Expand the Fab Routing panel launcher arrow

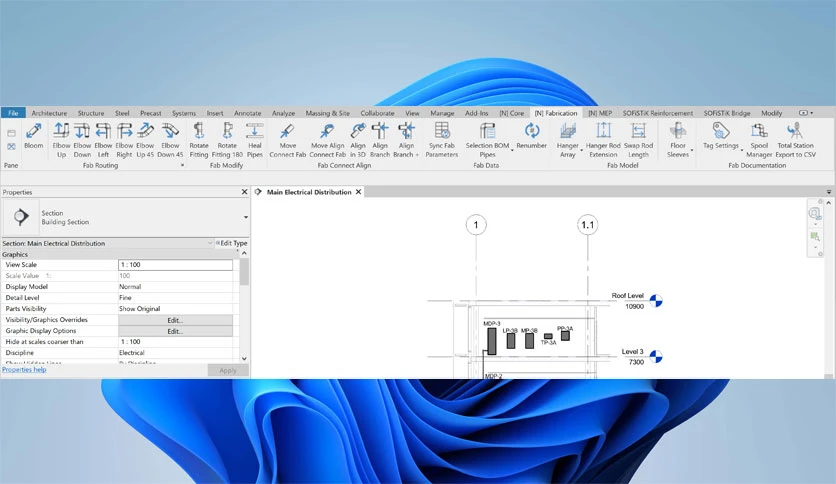[182, 165]
